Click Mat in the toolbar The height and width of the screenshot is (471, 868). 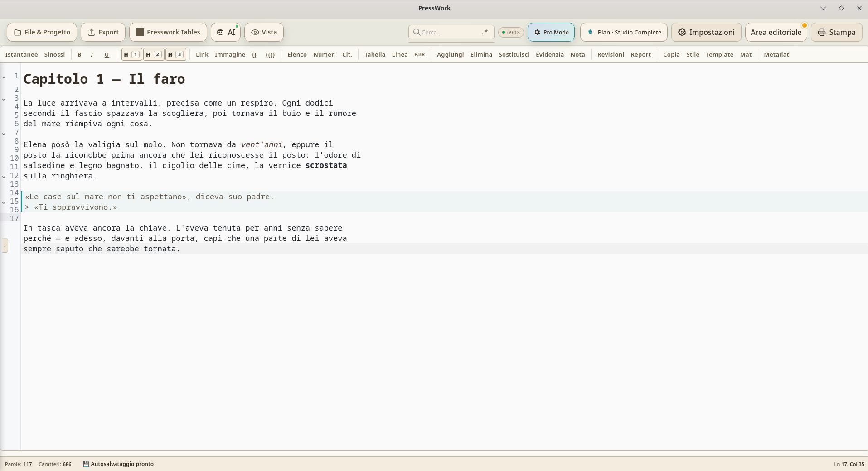(x=746, y=54)
